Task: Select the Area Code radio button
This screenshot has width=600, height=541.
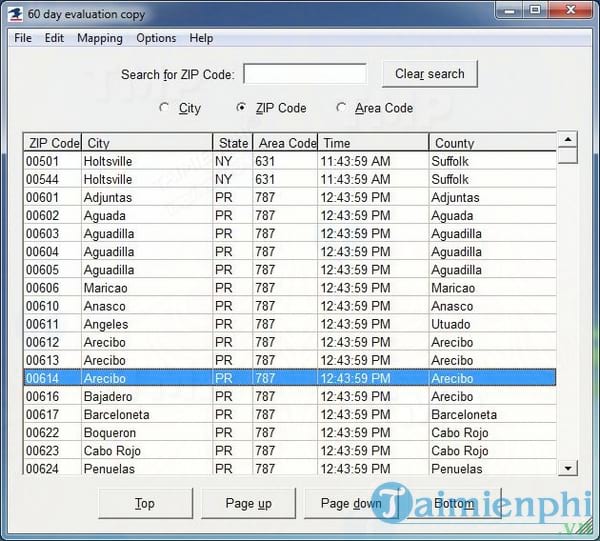Action: (342, 108)
